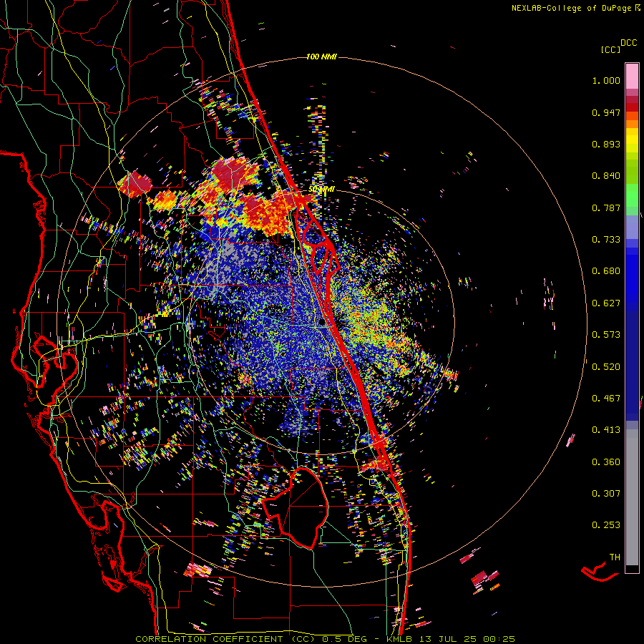Click the 0.680 scale value
The width and height of the screenshot is (644, 644).
point(606,271)
